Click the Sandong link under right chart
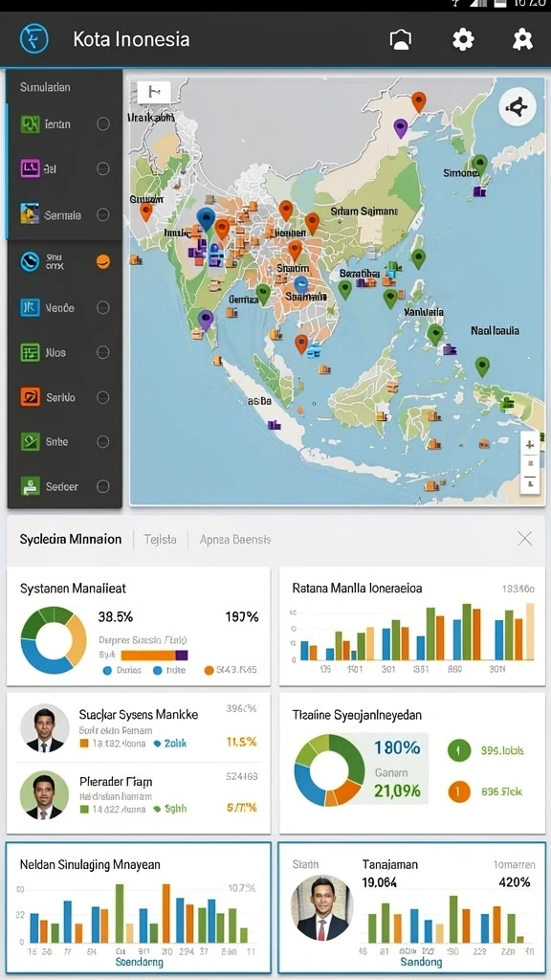Image resolution: width=551 pixels, height=980 pixels. tap(422, 961)
